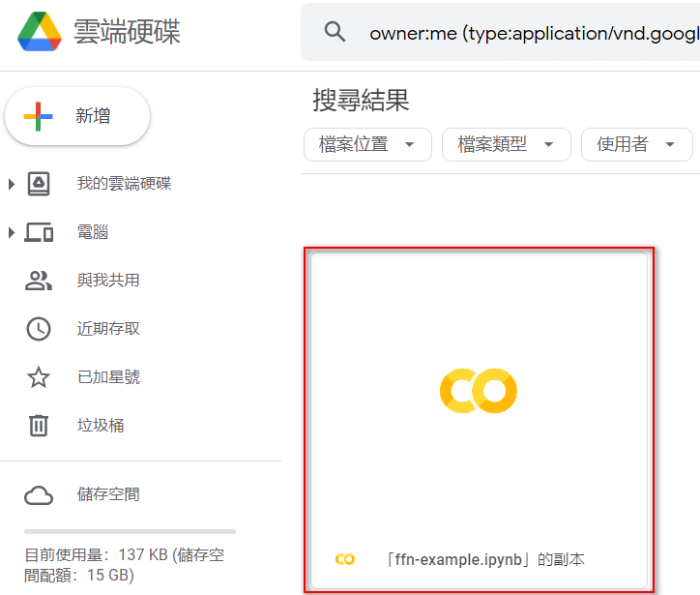Click the Google Drive logo

coord(40,31)
